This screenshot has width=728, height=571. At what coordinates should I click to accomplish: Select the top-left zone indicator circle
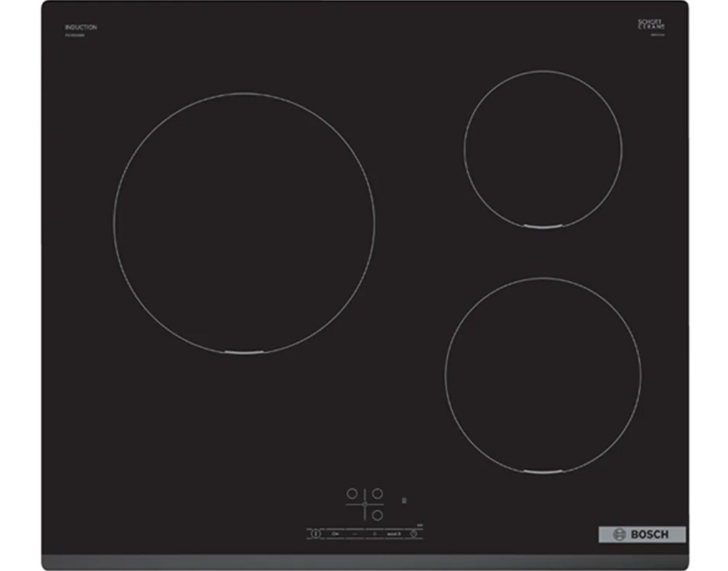351,493
